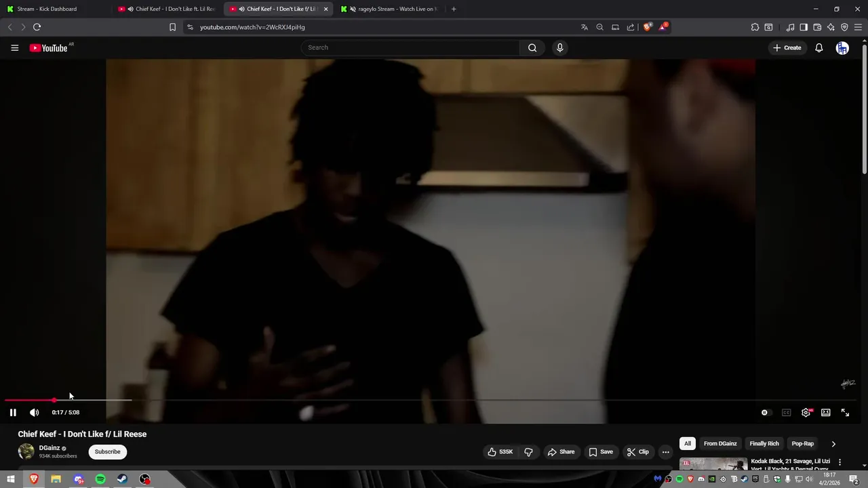Open page translate icon
The height and width of the screenshot is (488, 868).
pos(584,27)
